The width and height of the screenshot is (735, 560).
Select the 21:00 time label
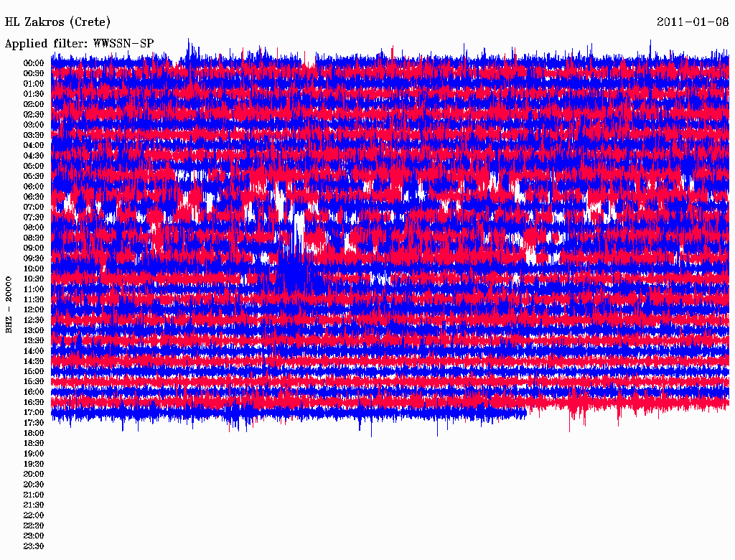(34, 495)
